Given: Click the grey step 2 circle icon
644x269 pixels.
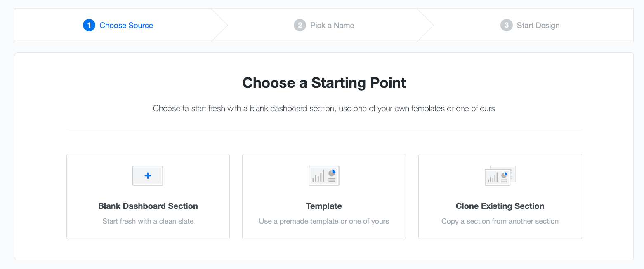Looking at the screenshot, I should (300, 25).
